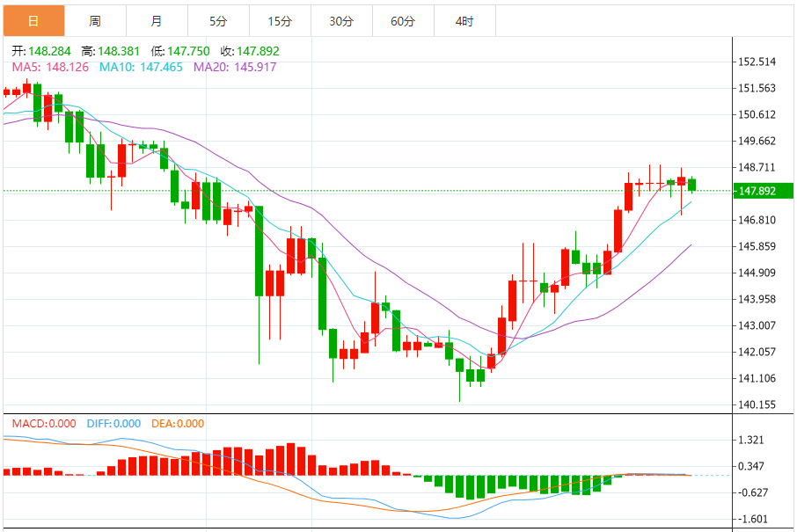This screenshot has height=532, width=797.
Task: Click the current price tag 147.892
Action: click(x=763, y=191)
